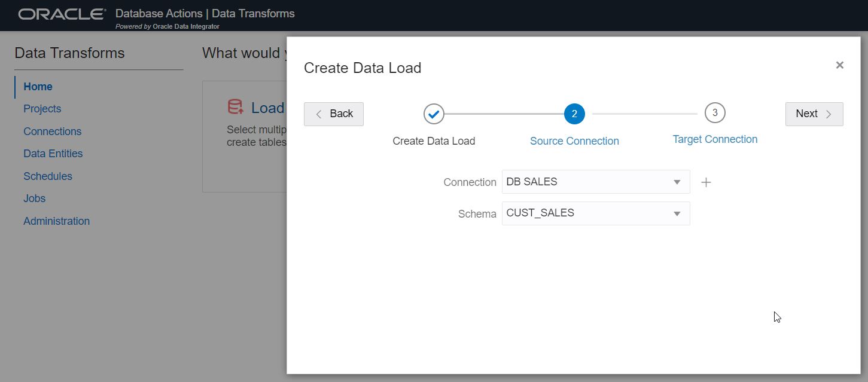Open Data Entities page
The image size is (868, 382).
(53, 154)
